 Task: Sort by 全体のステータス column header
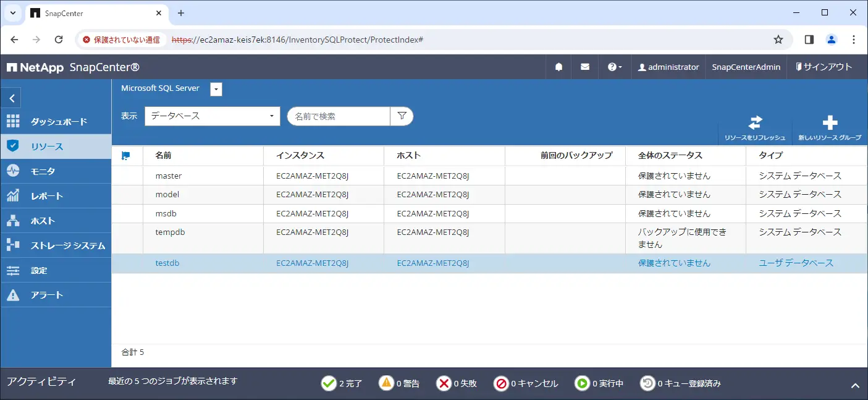(x=670, y=156)
